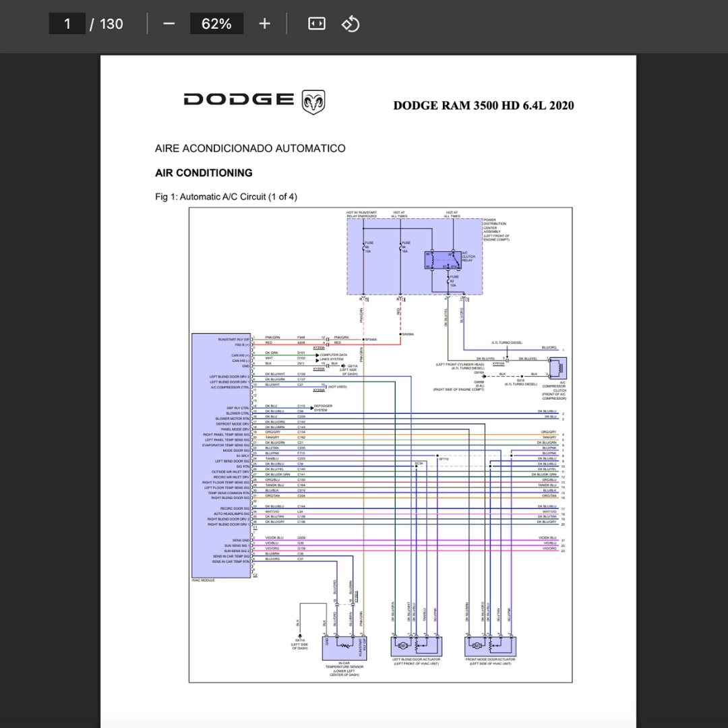Select the 62% zoom level field
The width and height of the screenshot is (728, 728).
[x=217, y=24]
